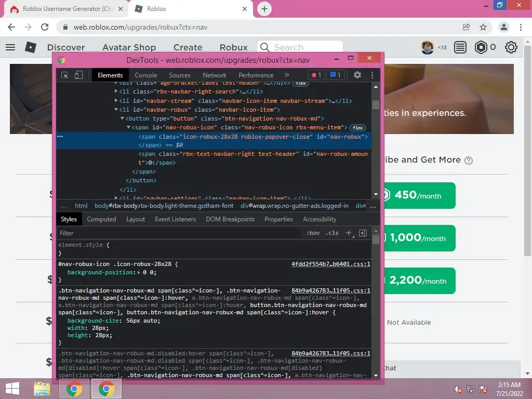The width and height of the screenshot is (532, 399).
Task: Click the help icon beside Get More
Action: [469, 160]
